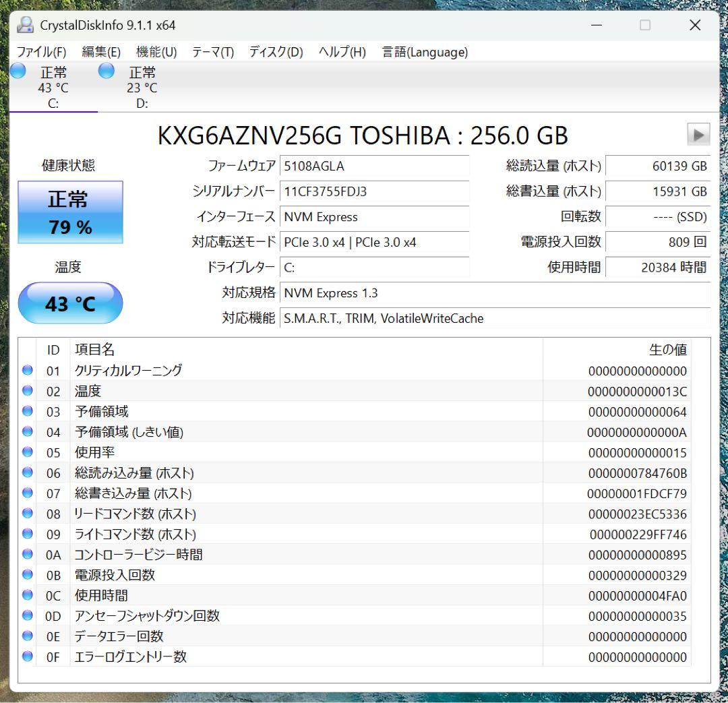Viewport: 728px width, 703px height.
Task: Click the CrystalDiskInfo title bar icon
Action: pos(26,24)
